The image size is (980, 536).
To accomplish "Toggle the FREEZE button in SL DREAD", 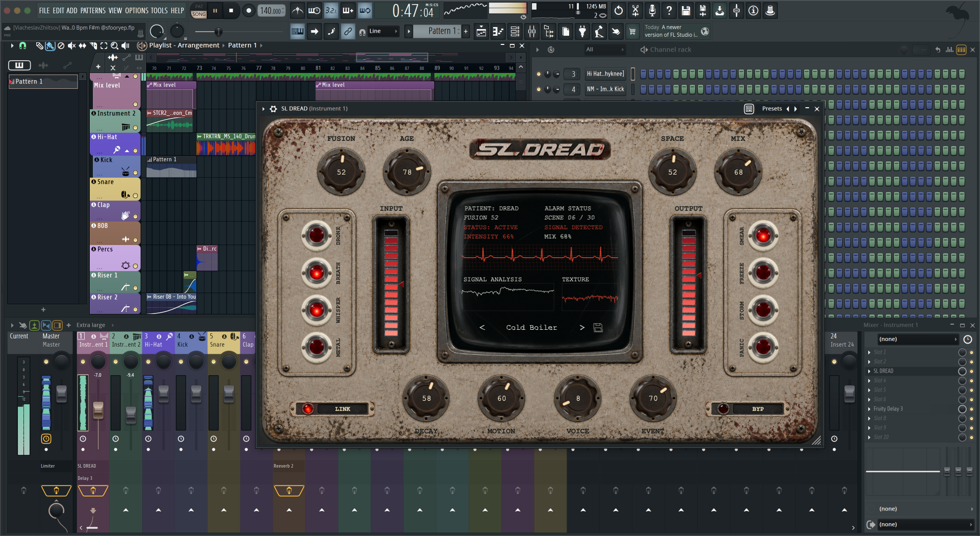I will [x=763, y=273].
